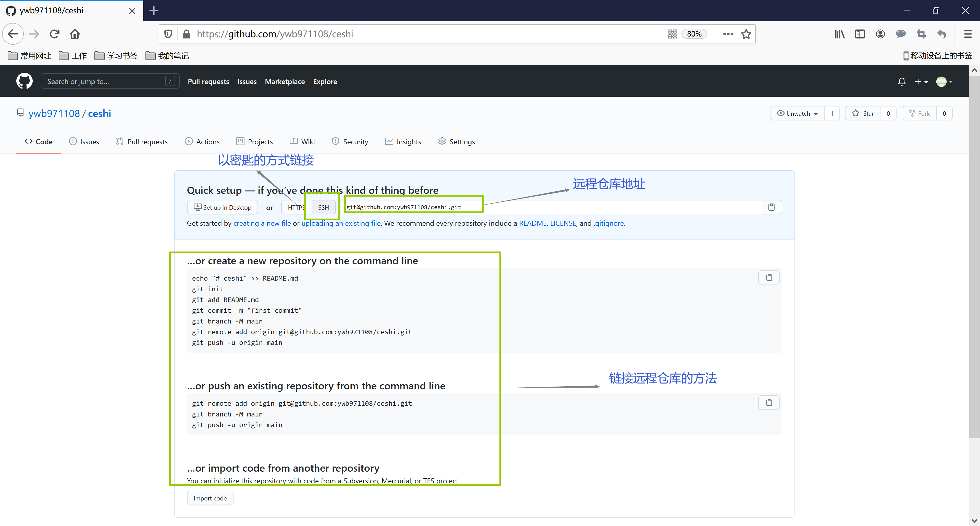Select the HTTPS clone protocol
Image resolution: width=980 pixels, height=526 pixels.
[296, 207]
